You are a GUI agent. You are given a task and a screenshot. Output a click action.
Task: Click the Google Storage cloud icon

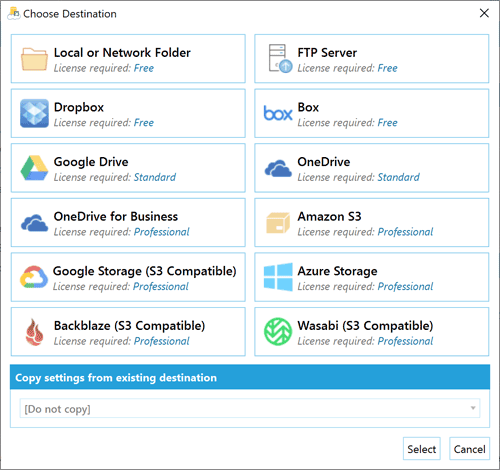point(34,277)
